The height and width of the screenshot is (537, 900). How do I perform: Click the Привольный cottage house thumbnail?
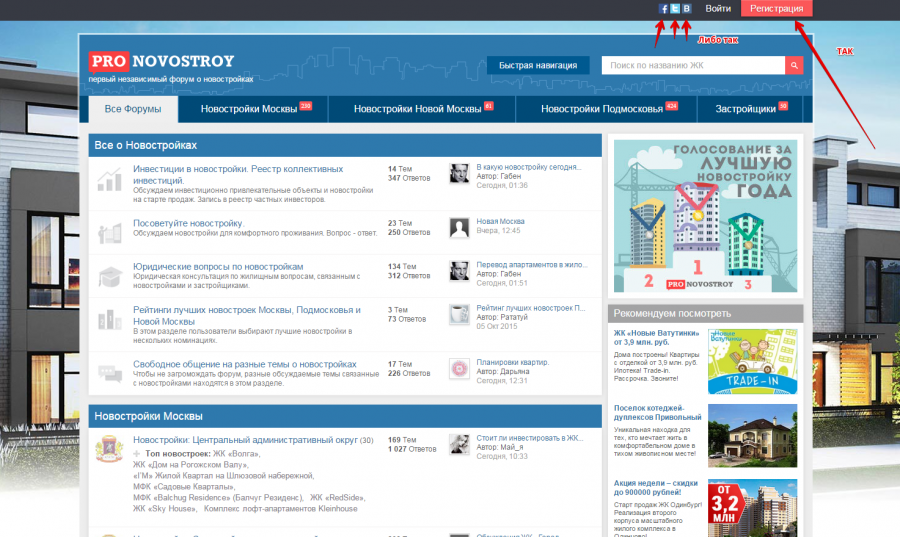(x=752, y=435)
